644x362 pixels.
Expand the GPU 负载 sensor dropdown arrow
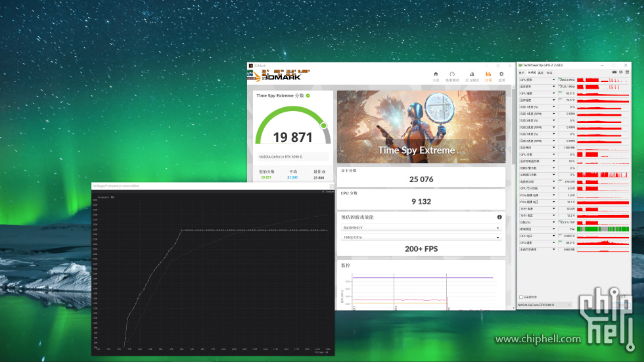point(553,154)
